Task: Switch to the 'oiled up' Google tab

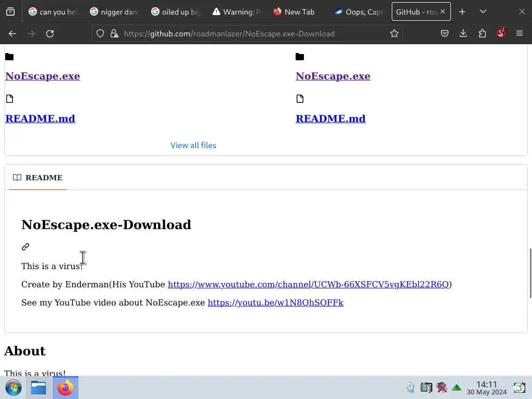Action: point(176,12)
